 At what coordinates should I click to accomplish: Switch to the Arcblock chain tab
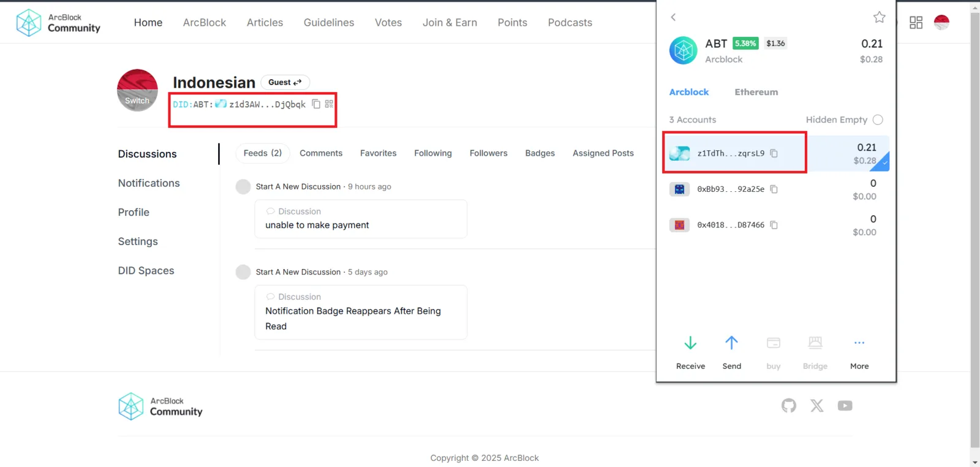click(x=688, y=92)
